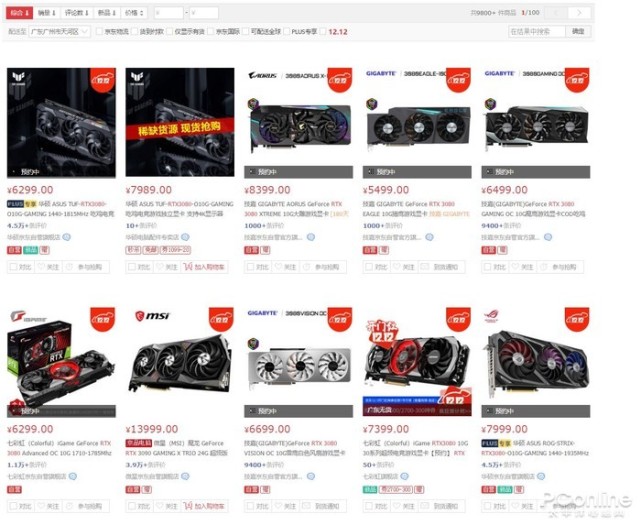
Task: Toggle the 仅显示有货 in-stock checkbox
Action: coord(170,31)
